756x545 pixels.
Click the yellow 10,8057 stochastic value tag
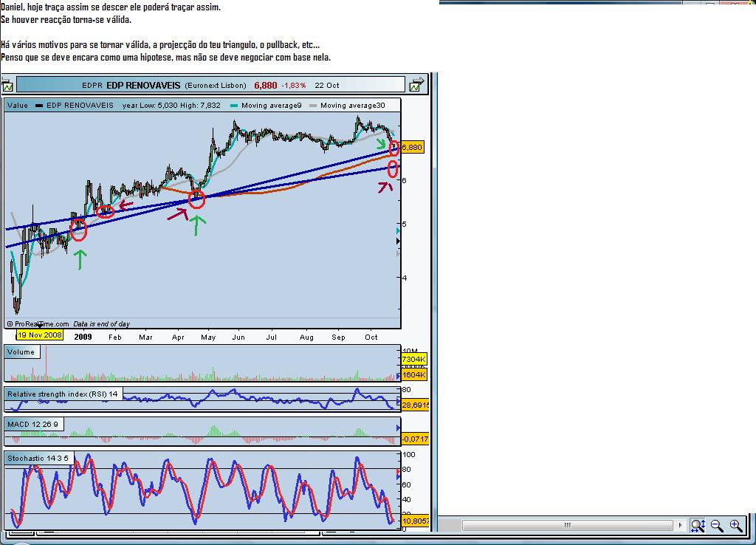pyautogui.click(x=415, y=521)
